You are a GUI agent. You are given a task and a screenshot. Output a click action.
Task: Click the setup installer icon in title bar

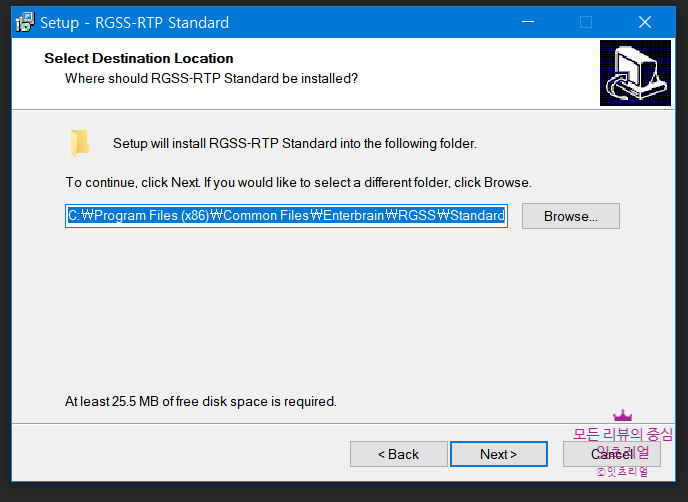25,22
